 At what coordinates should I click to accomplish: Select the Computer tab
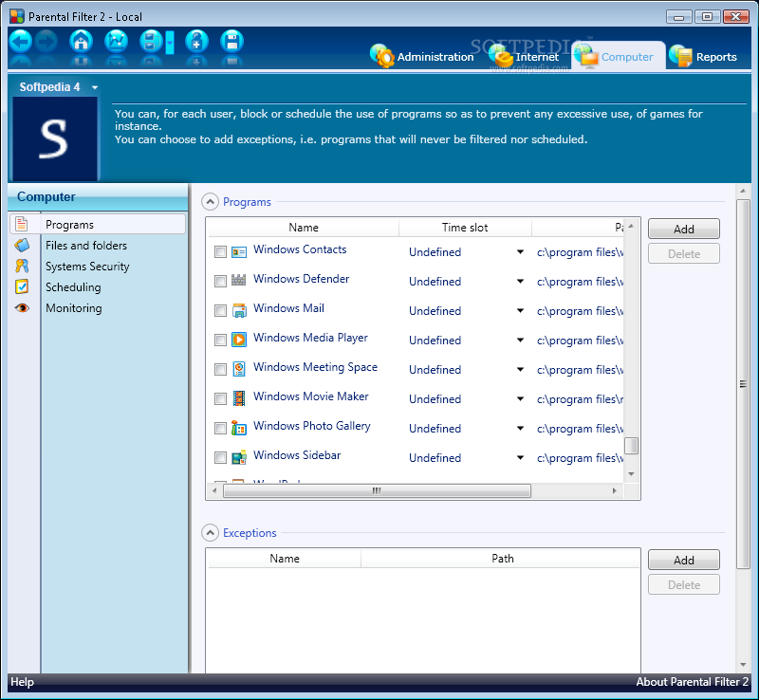tap(619, 57)
